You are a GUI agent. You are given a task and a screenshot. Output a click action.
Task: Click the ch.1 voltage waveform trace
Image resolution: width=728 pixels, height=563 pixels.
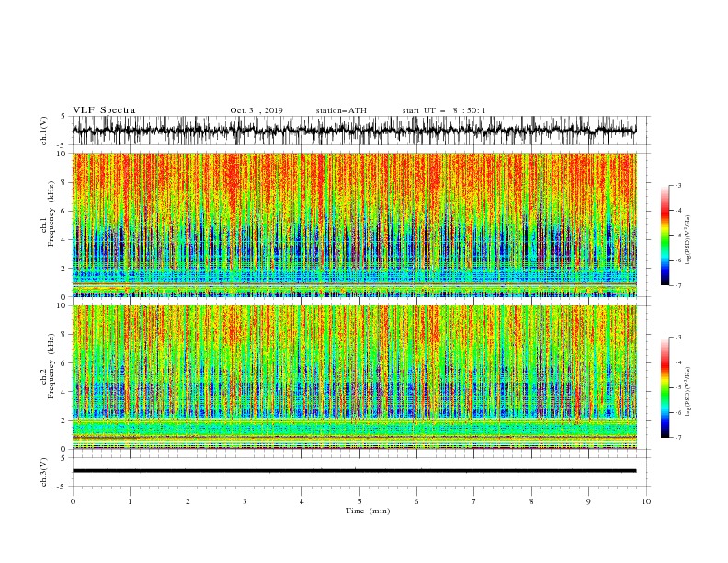coord(354,130)
